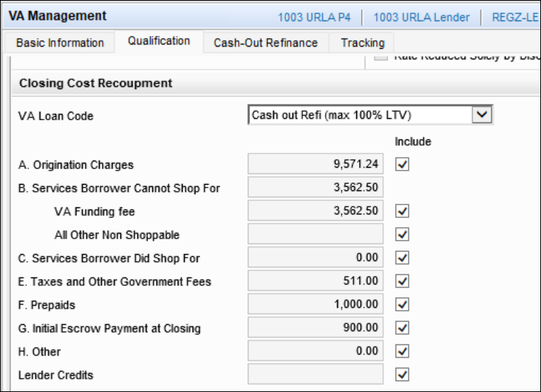Open the 1003 URLA P4 link
This screenshot has height=392, width=541.
pos(314,16)
